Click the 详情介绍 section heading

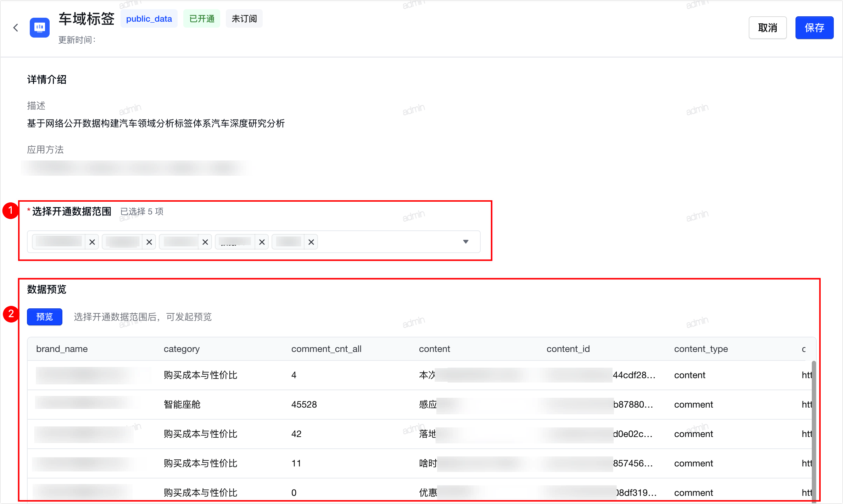coord(47,79)
